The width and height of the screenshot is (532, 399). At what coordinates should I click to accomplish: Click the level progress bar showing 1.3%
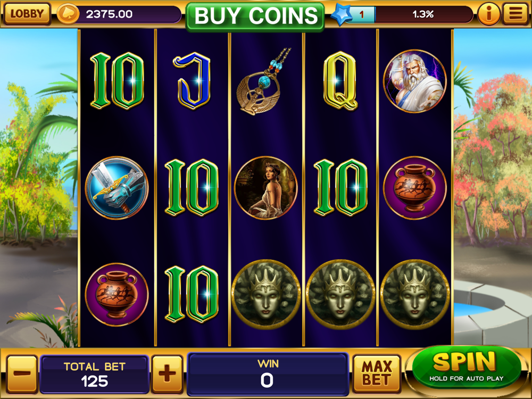click(x=423, y=14)
